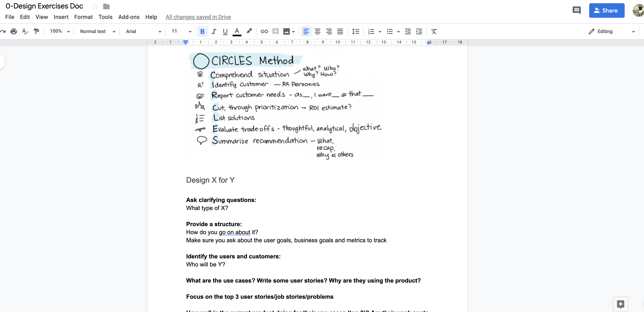Image resolution: width=644 pixels, height=312 pixels.
Task: Insert a link with the chain icon
Action: point(264,31)
